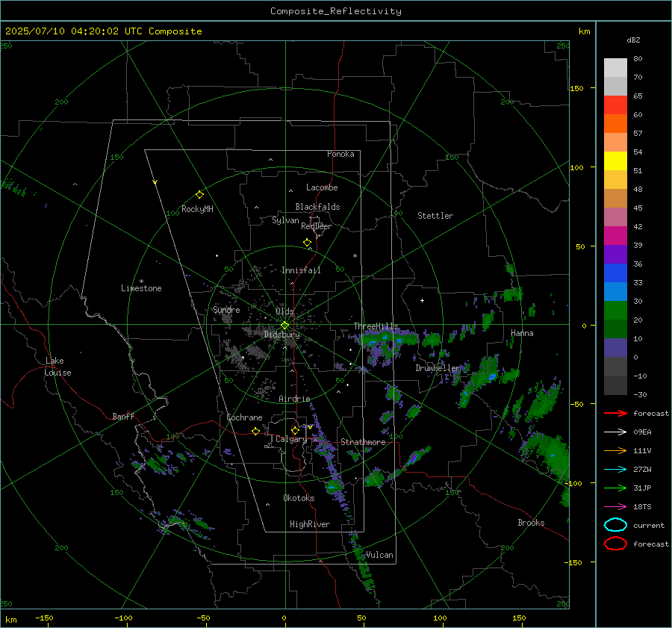Click yellow diamond marker below RedDeer
672x628 pixels.
click(307, 243)
